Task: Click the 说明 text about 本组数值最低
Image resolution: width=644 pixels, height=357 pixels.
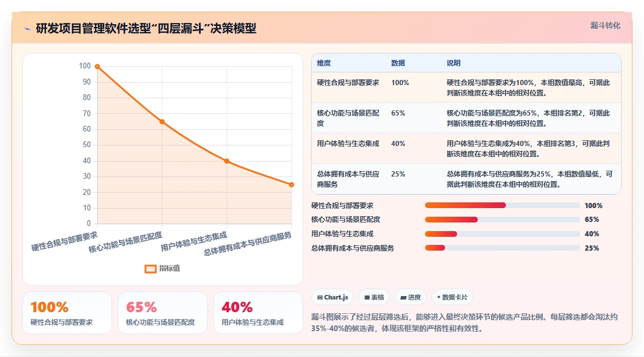Action: [x=530, y=179]
